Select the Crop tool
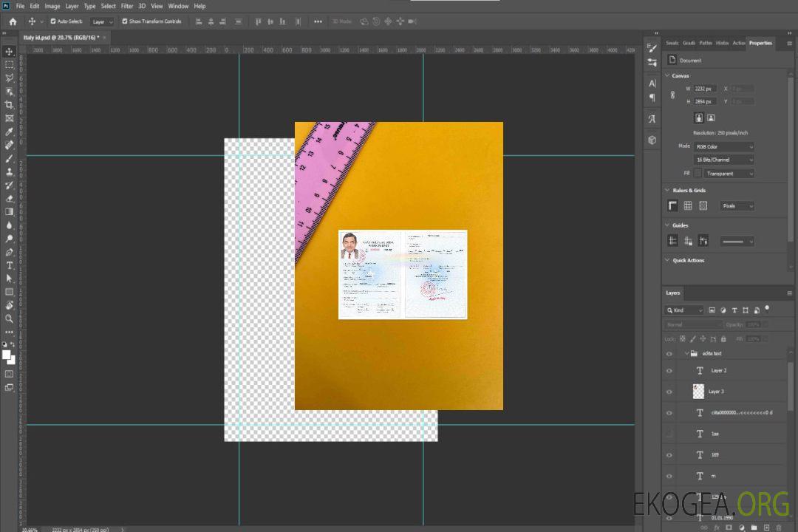Image resolution: width=798 pixels, height=532 pixels. pyautogui.click(x=9, y=105)
